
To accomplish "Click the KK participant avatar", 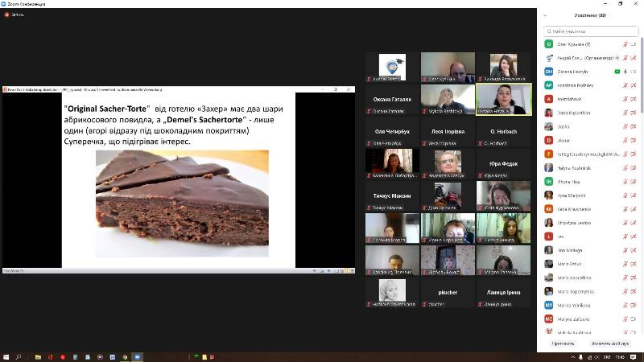I will 549,209.
